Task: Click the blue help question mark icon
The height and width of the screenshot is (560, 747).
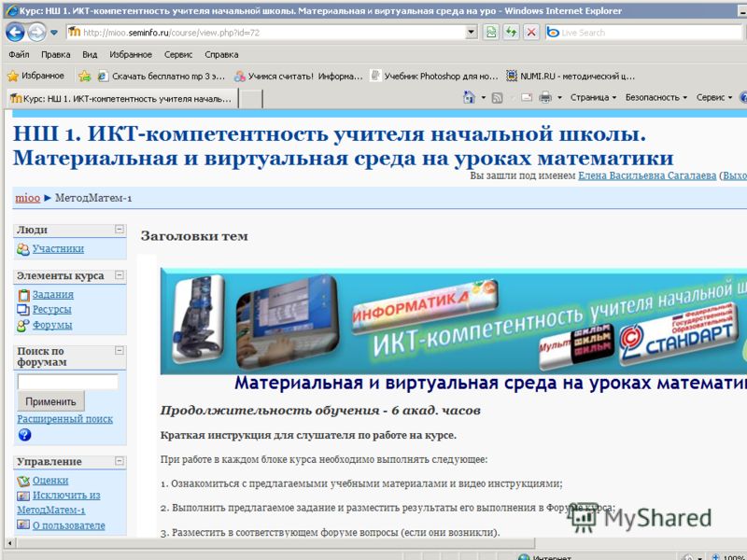Action: (x=25, y=435)
